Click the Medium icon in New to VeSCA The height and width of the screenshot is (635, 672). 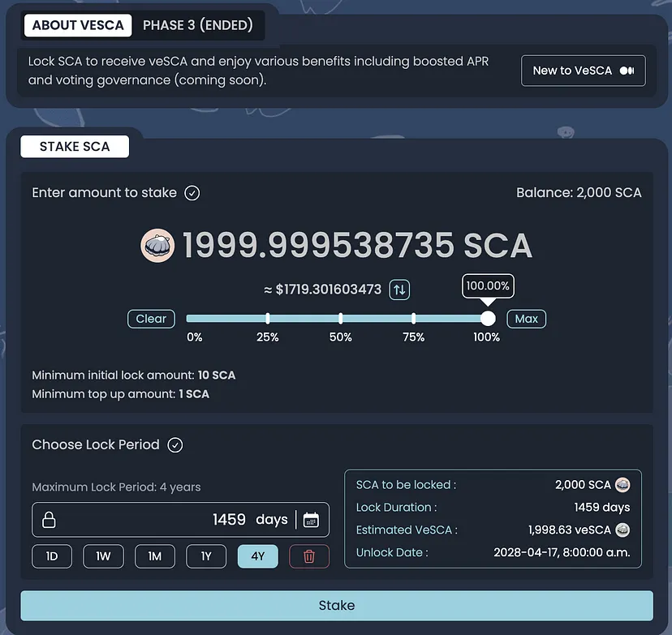[627, 71]
